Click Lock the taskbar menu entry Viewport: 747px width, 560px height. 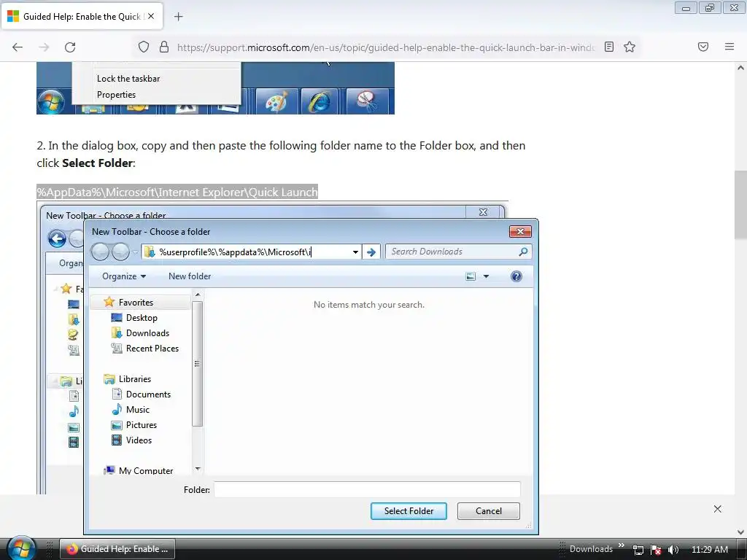click(x=128, y=79)
